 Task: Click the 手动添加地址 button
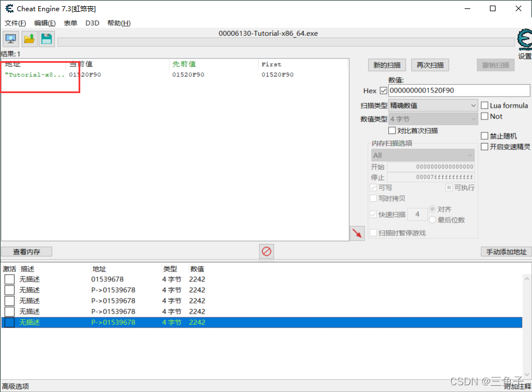(x=506, y=252)
